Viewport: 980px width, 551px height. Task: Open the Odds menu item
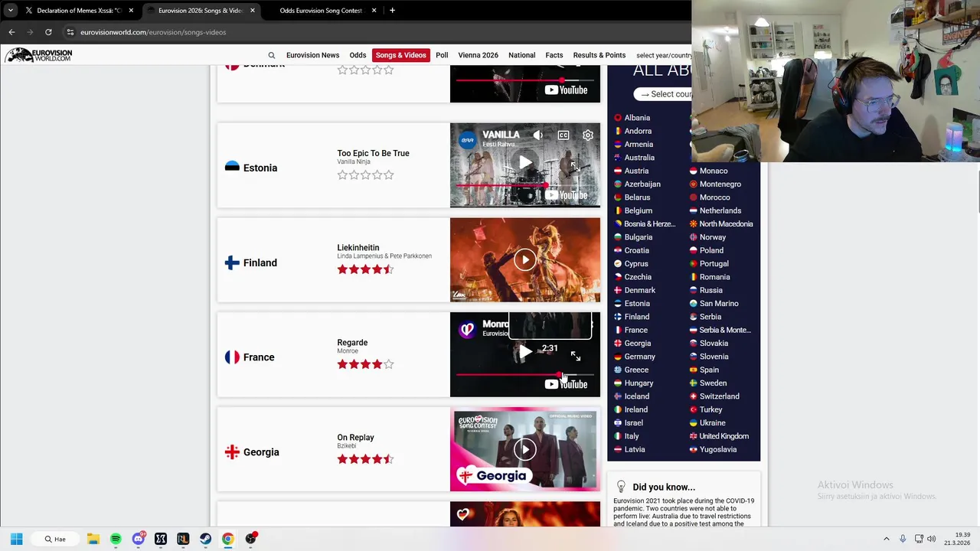[358, 55]
